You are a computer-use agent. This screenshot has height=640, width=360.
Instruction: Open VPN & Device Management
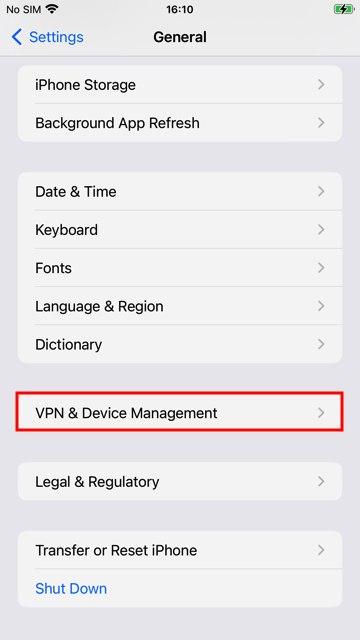pos(180,413)
